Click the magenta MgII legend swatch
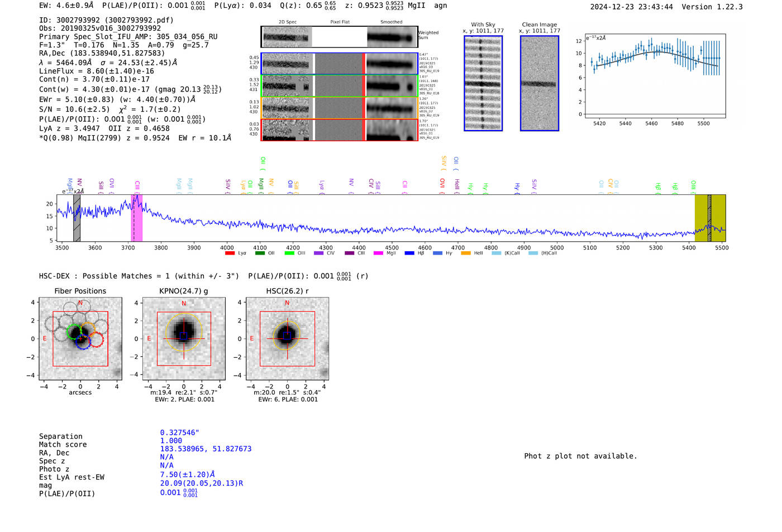The height and width of the screenshot is (532, 782). [x=378, y=253]
